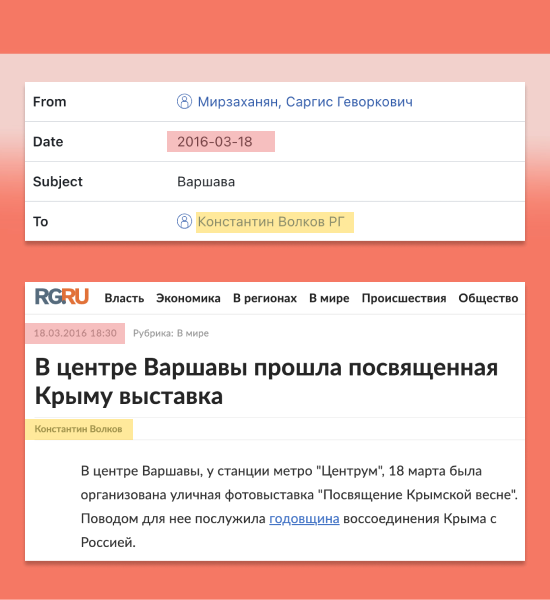This screenshot has height=600, width=550.
Task: Select the Экономика menu item
Action: (188, 298)
